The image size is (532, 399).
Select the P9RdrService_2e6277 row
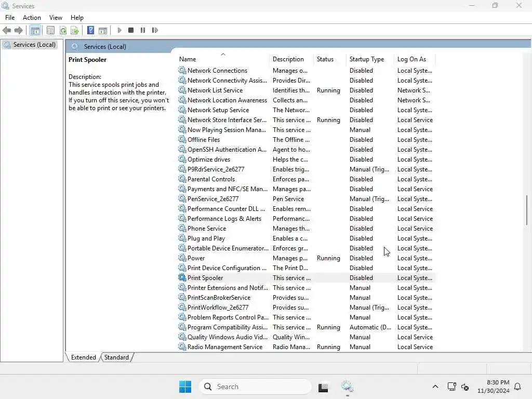[306, 169]
